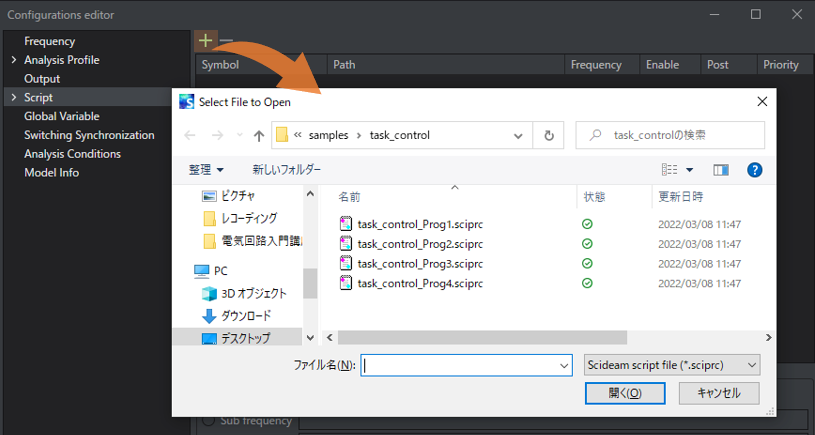Click task_control in the address path
Image resolution: width=815 pixels, height=435 pixels.
click(x=400, y=136)
